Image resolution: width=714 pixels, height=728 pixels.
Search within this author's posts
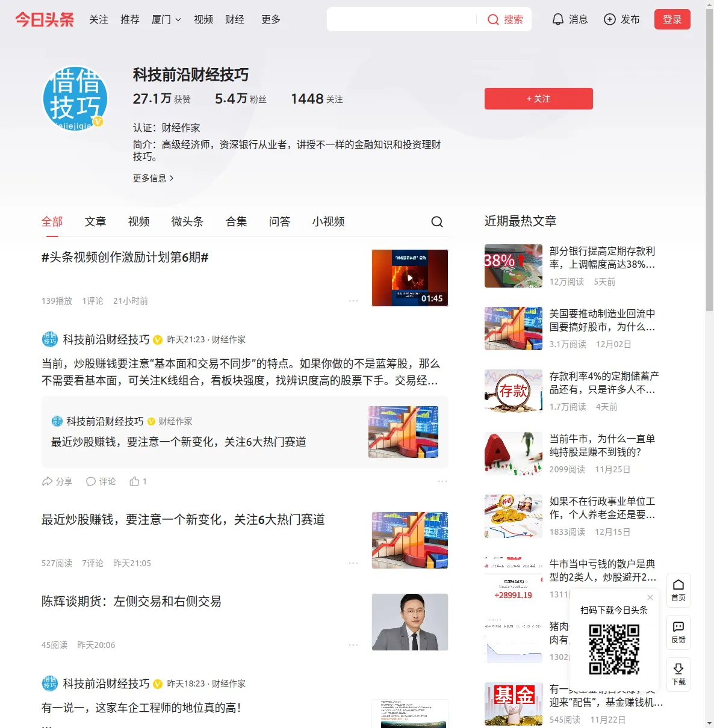(x=437, y=222)
